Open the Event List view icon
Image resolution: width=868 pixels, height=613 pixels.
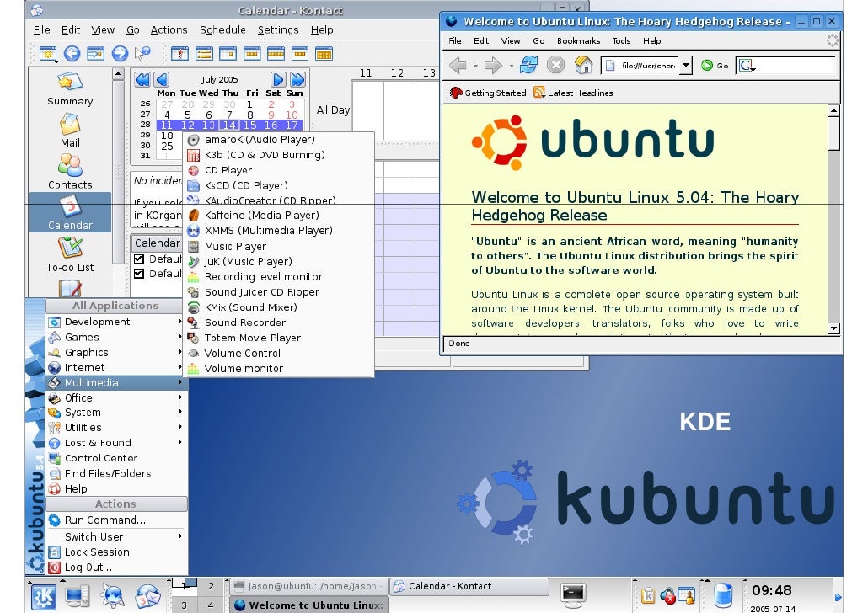point(204,54)
